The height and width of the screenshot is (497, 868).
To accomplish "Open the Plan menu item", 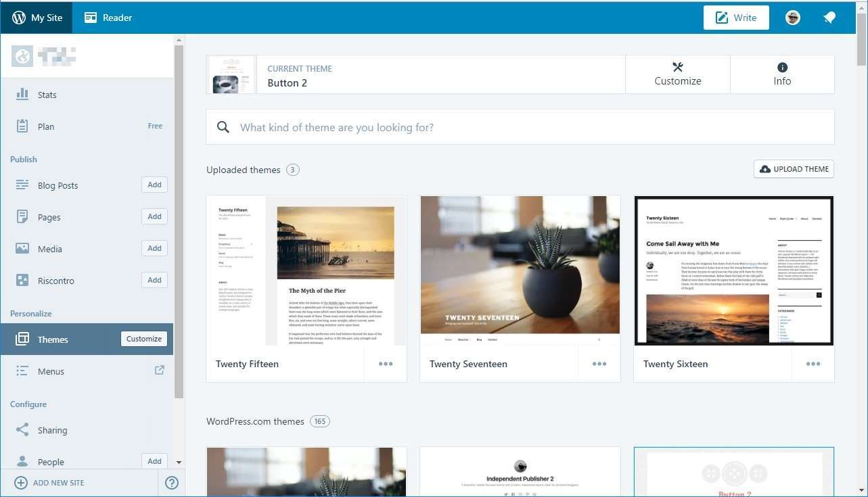I will coord(87,126).
